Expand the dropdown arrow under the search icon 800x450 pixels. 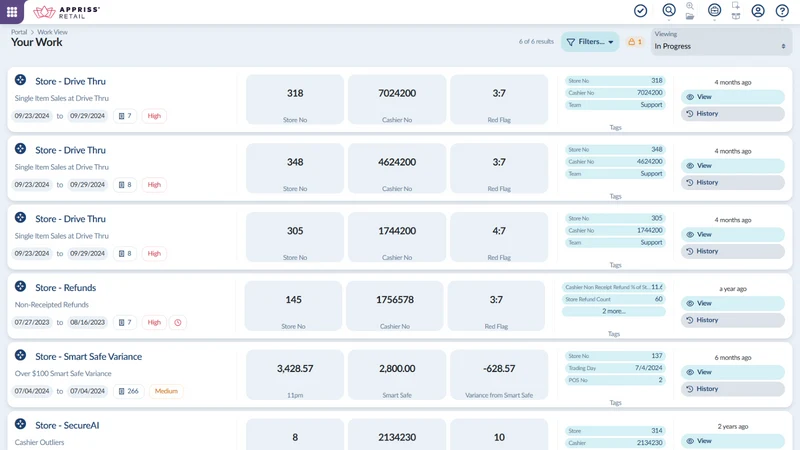tap(669, 20)
